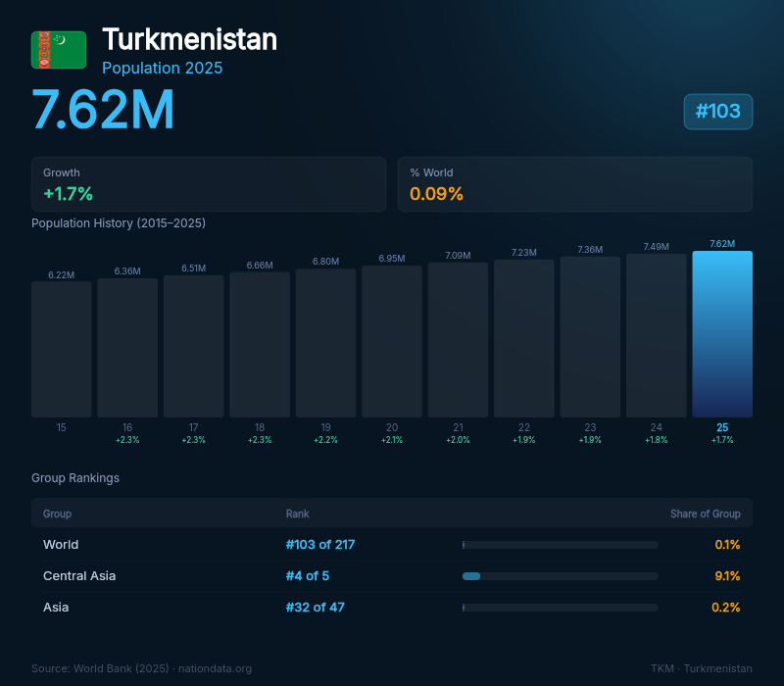Select the Central Asia row label
This screenshot has height=686, width=784.
pyautogui.click(x=79, y=576)
